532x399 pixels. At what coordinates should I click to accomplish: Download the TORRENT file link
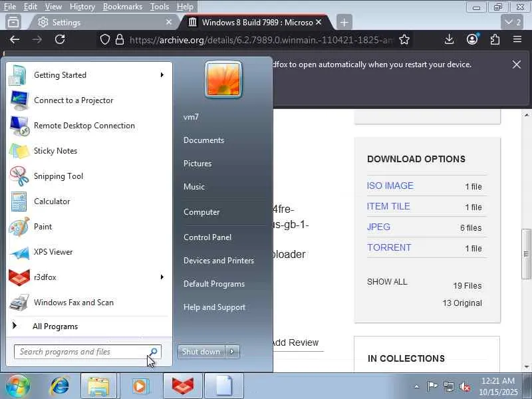(x=389, y=247)
